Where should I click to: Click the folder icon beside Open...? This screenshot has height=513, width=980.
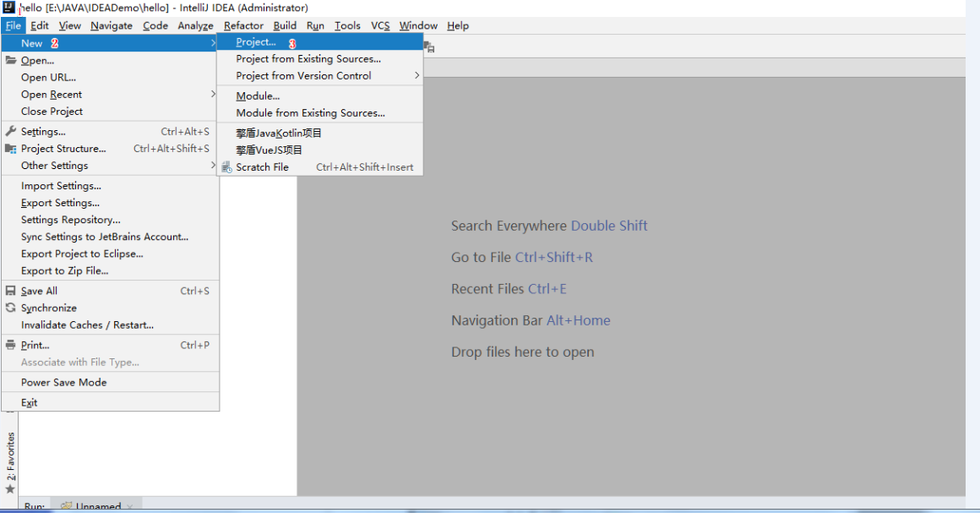point(11,60)
